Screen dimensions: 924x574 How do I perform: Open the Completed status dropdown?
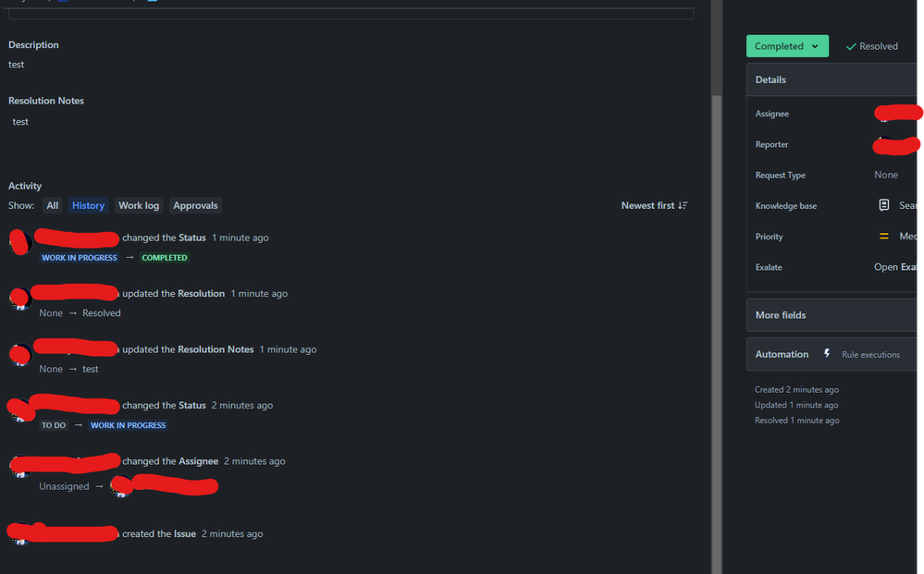click(787, 46)
